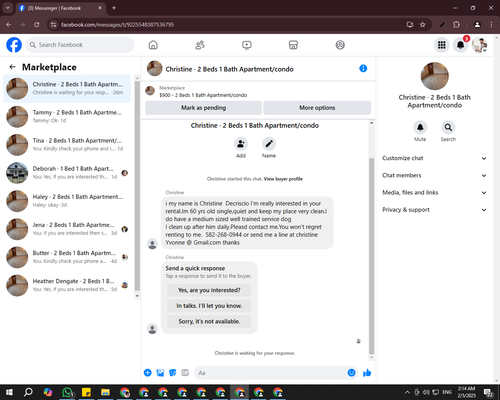Screen dimensions: 500x400
Task: Click the chat list scrollbar down arrow
Action: [137, 296]
